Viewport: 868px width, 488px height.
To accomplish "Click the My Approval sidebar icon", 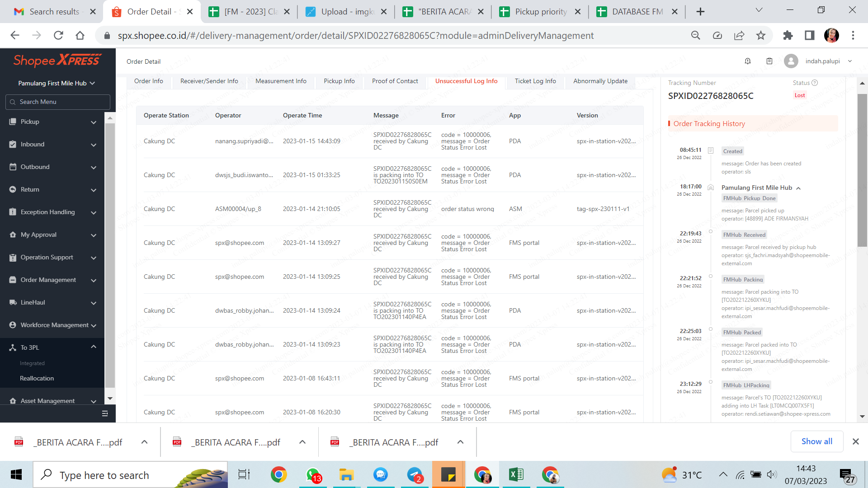I will 13,235.
